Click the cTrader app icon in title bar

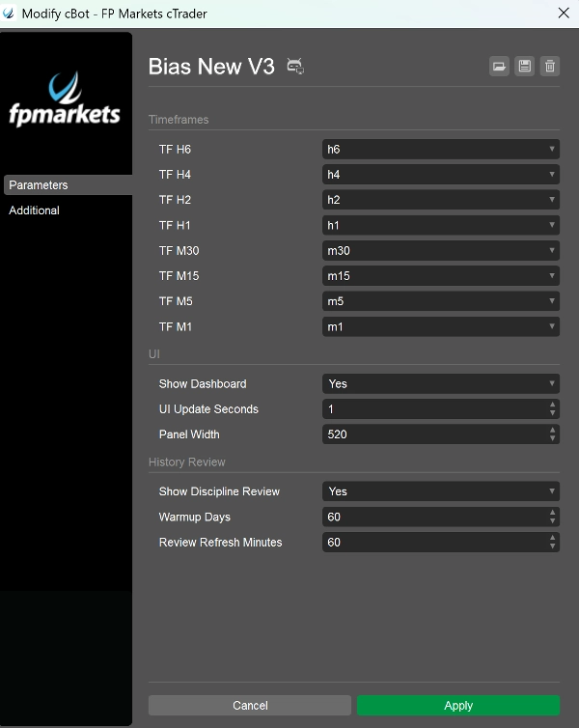(x=9, y=14)
